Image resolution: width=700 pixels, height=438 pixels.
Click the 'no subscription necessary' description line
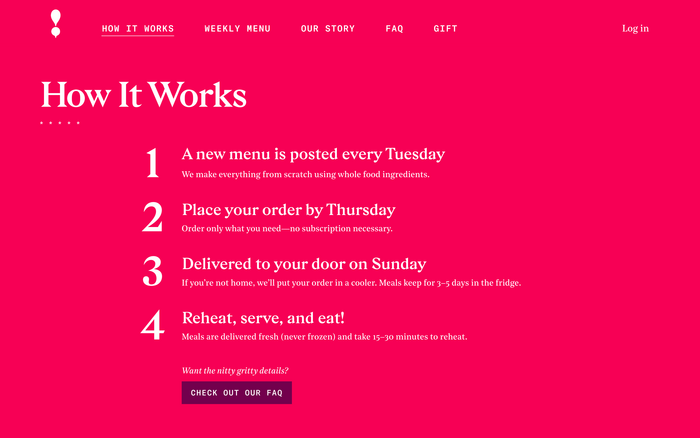point(287,229)
